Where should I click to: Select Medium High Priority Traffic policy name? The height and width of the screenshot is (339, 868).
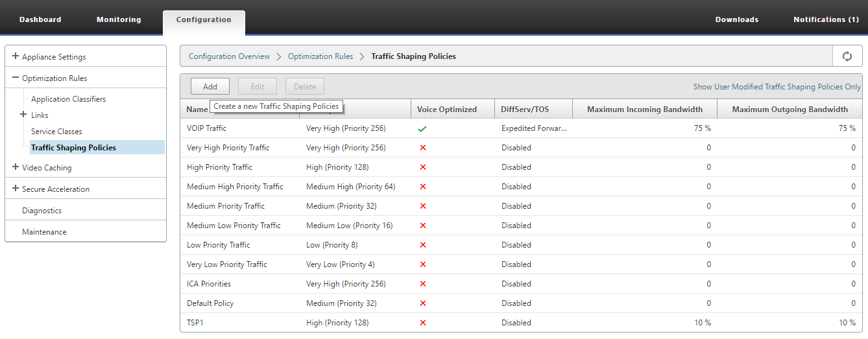235,187
